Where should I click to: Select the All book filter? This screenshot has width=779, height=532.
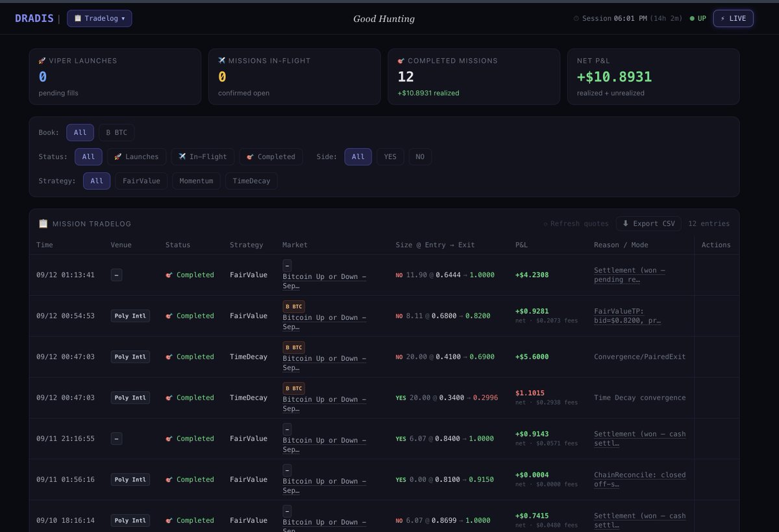click(x=80, y=132)
